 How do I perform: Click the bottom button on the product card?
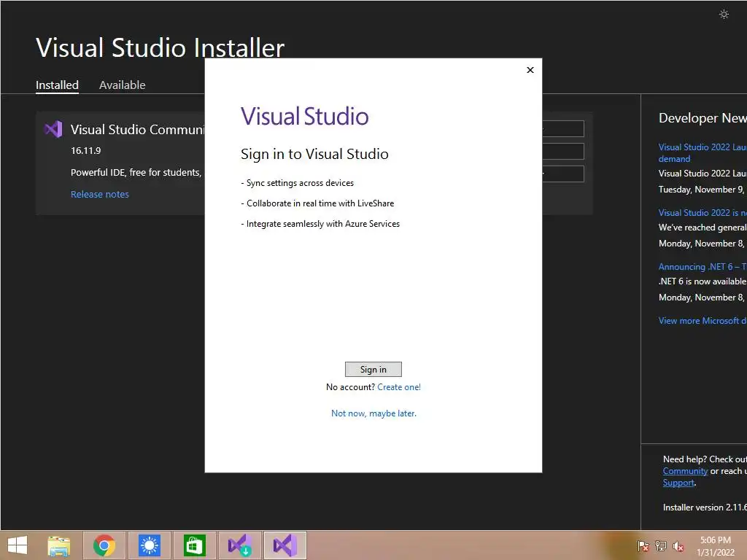coord(563,174)
